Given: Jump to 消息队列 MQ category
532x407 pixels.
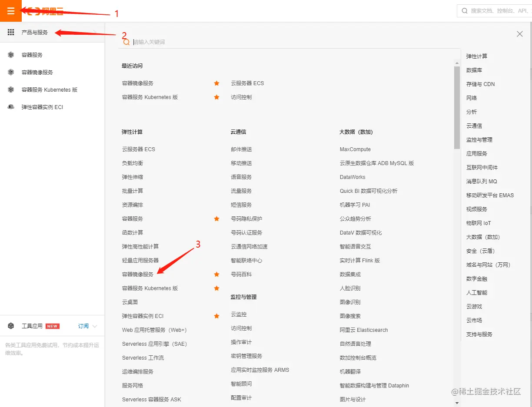Looking at the screenshot, I should [482, 181].
